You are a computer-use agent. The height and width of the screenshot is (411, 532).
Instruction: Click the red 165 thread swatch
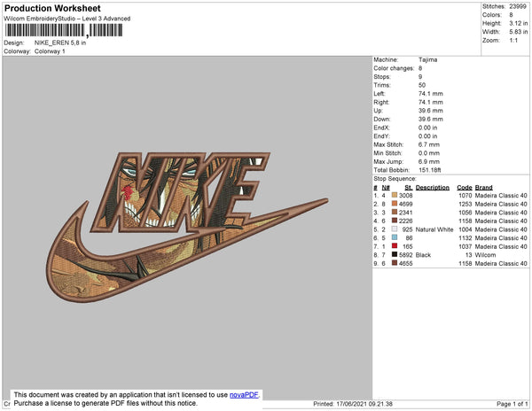(x=395, y=246)
